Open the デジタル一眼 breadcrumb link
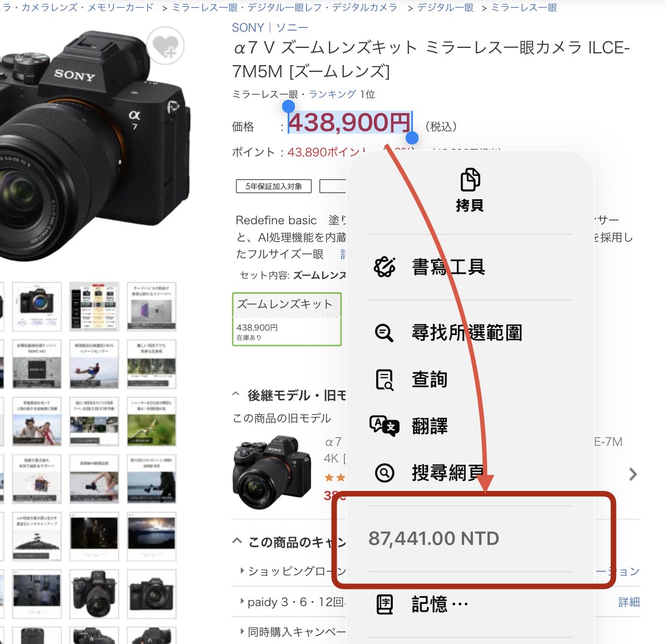This screenshot has height=644, width=665. [x=445, y=8]
